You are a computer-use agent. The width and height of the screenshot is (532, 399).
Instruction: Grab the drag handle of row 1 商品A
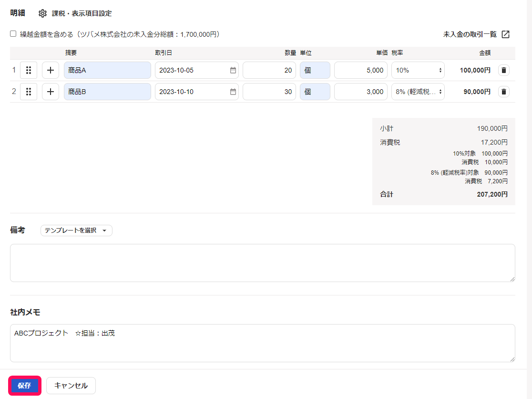coord(29,70)
